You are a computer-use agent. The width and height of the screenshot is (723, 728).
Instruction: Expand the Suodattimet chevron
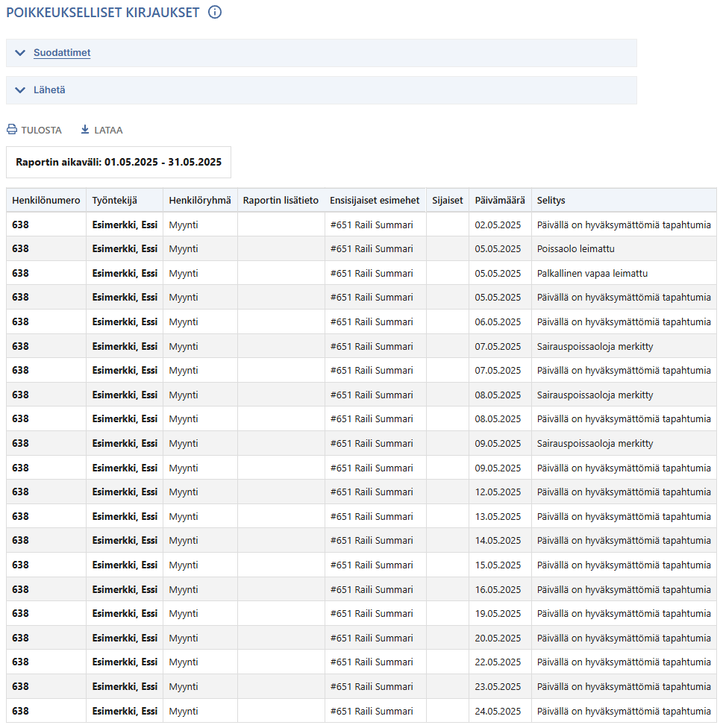(20, 52)
